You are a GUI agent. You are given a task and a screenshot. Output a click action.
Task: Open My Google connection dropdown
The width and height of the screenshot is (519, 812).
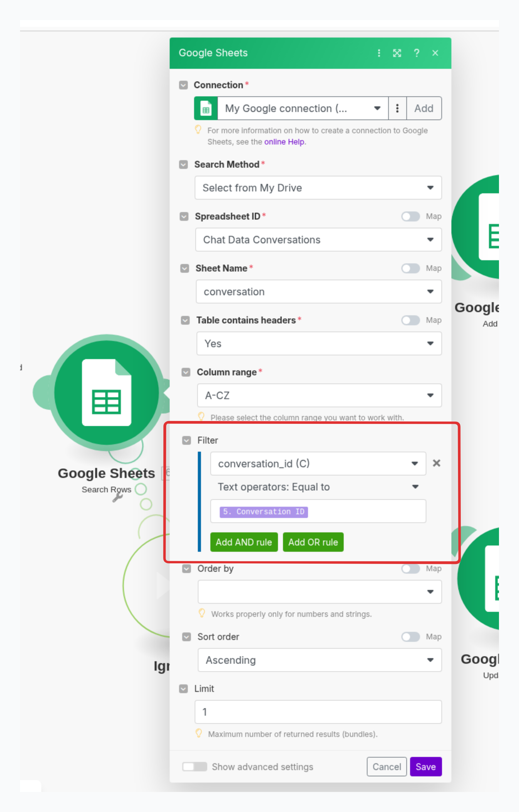point(303,108)
